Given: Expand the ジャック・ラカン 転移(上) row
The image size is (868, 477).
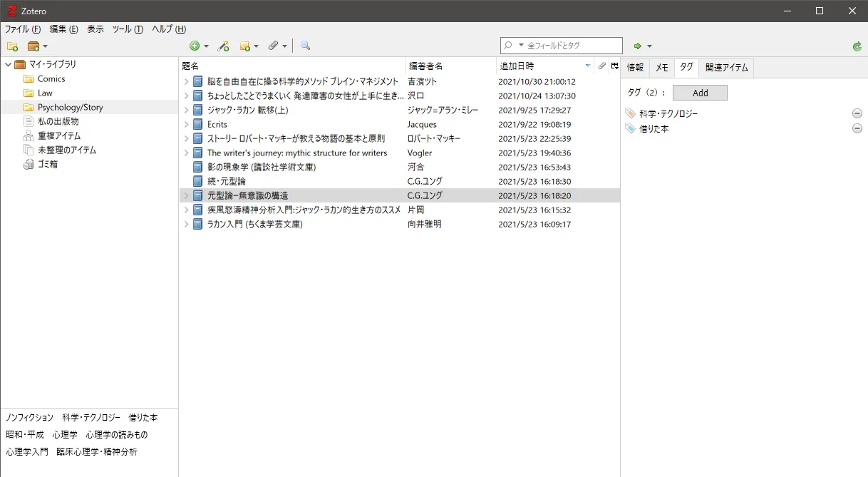Looking at the screenshot, I should (x=186, y=110).
